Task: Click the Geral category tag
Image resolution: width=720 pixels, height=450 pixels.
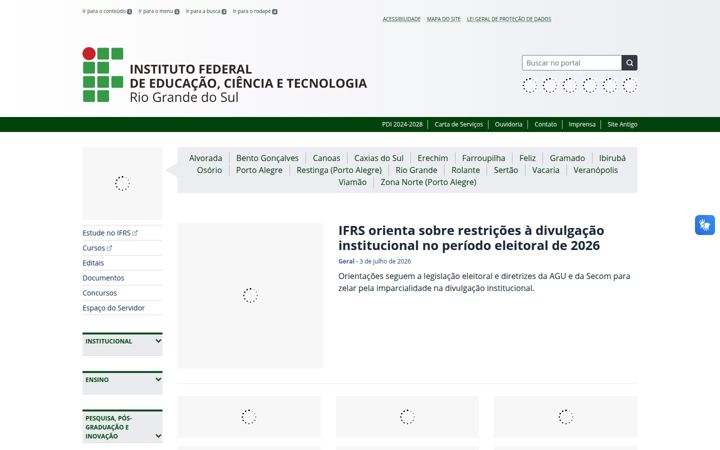Action: [346, 261]
